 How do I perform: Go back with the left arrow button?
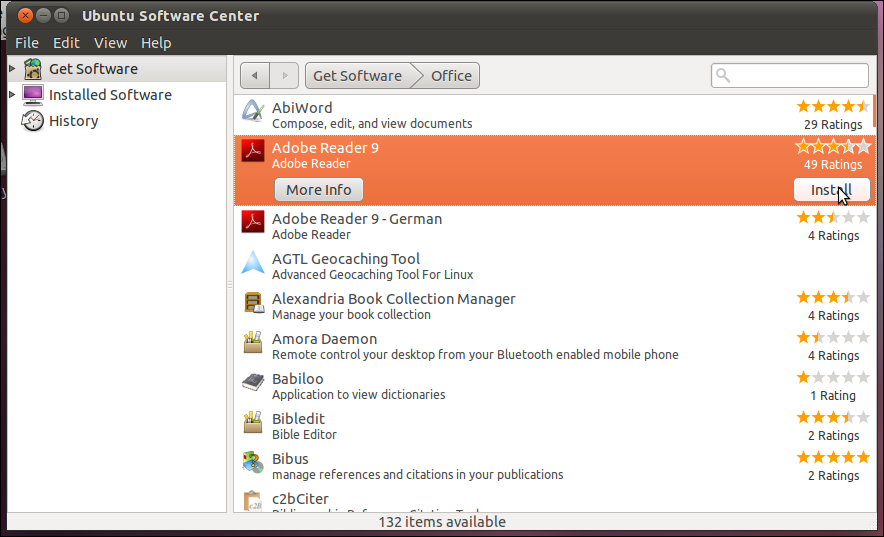pos(255,76)
